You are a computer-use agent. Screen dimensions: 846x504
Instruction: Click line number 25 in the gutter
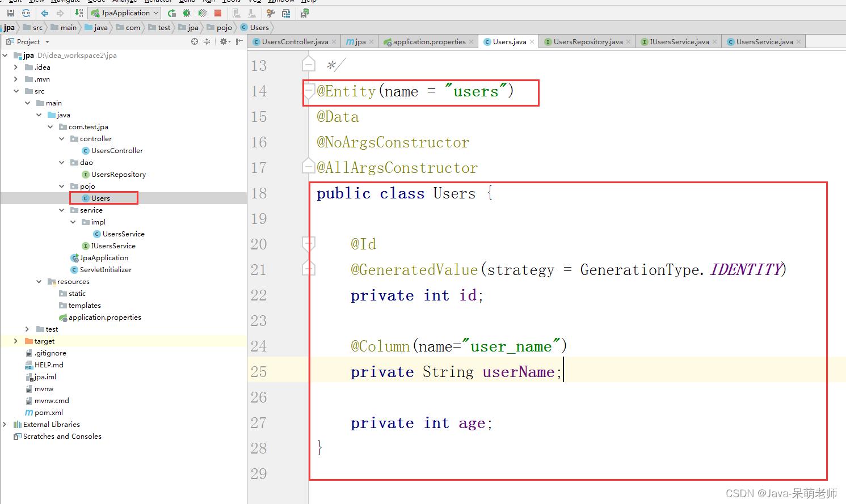[x=259, y=371]
